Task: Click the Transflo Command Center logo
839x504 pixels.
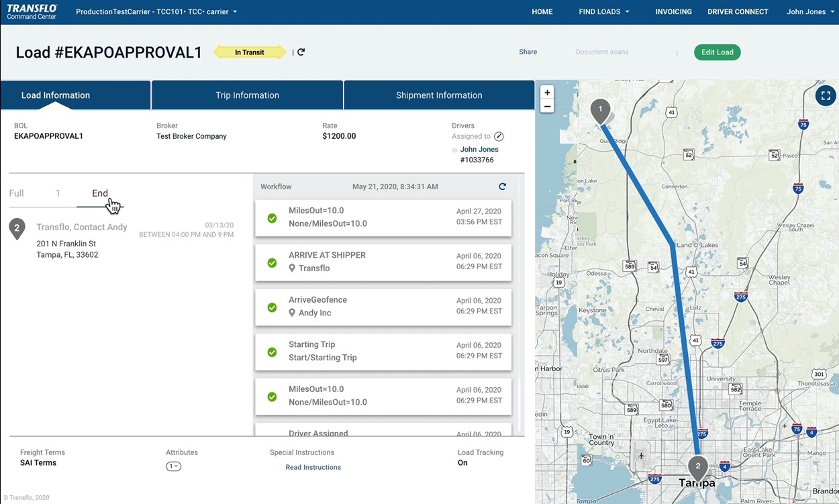Action: 32,11
